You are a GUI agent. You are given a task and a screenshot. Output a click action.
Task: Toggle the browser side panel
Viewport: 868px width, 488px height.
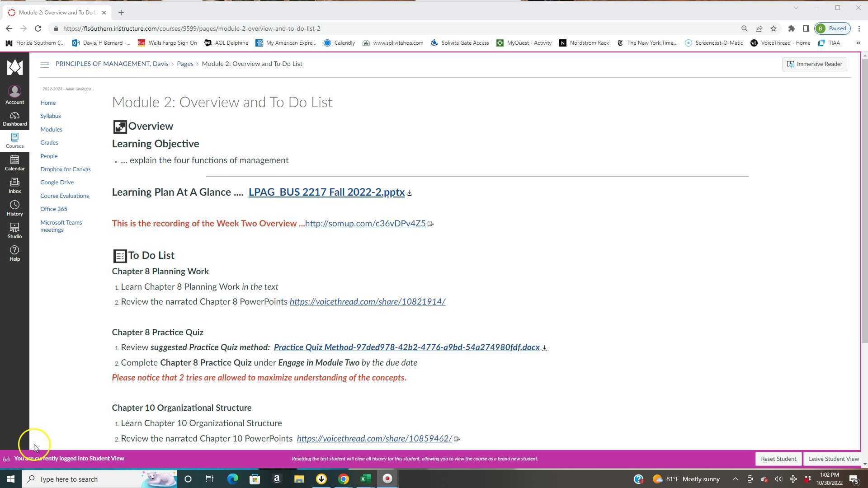806,28
